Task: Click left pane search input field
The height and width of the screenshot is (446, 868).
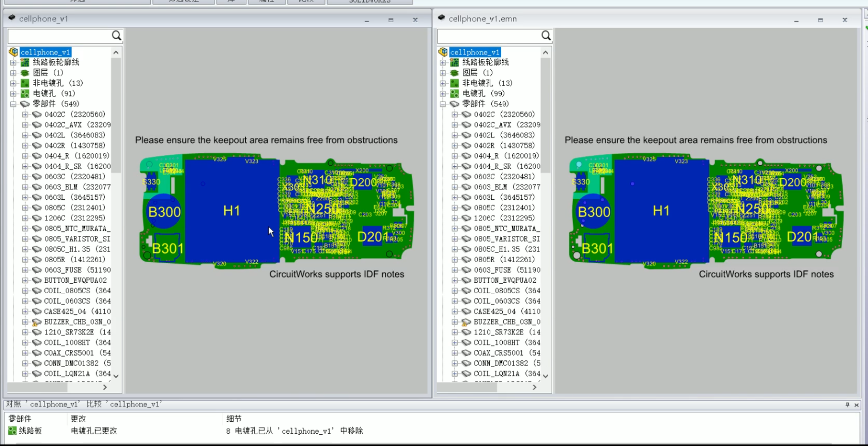Action: point(59,36)
